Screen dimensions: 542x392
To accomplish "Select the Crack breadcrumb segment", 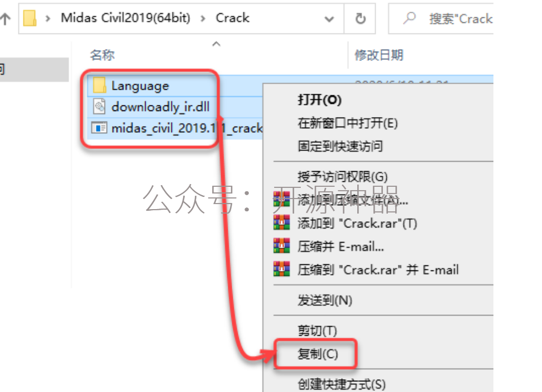I will [x=232, y=18].
